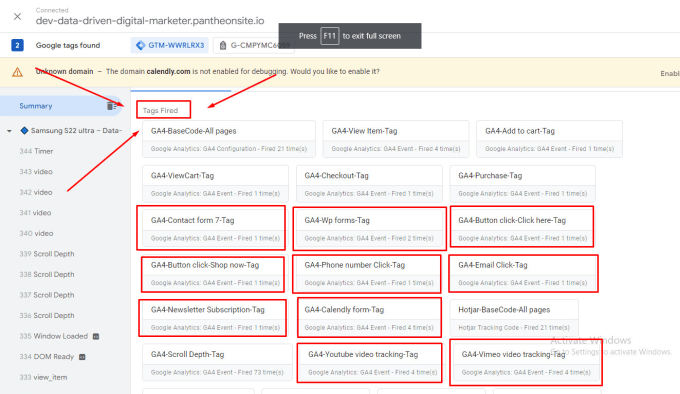Screen dimensions: 680x394
Task: Click the icon next to Window Loaded
Action: tap(96, 336)
